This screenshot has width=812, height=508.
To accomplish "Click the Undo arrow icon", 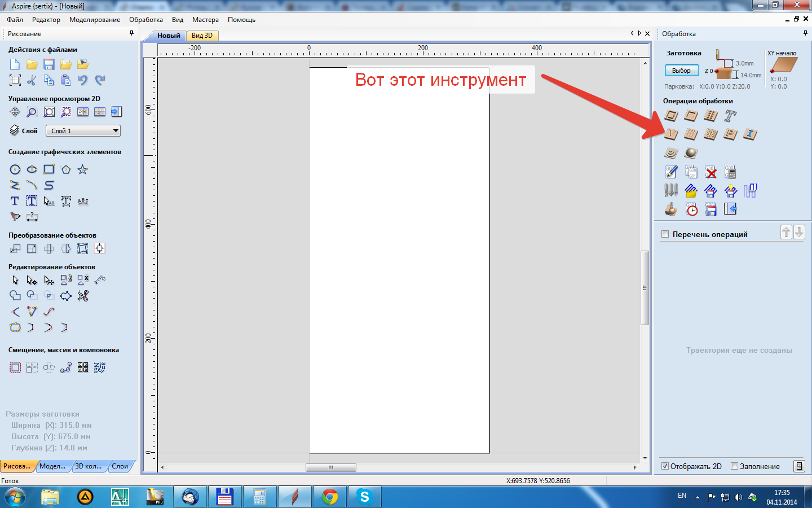I will (83, 80).
